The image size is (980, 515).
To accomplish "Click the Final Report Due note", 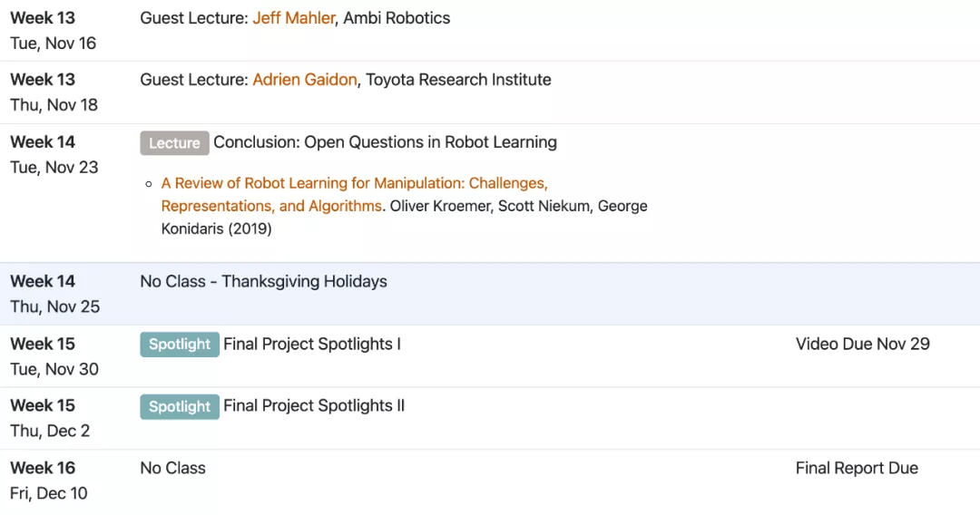I will click(857, 468).
